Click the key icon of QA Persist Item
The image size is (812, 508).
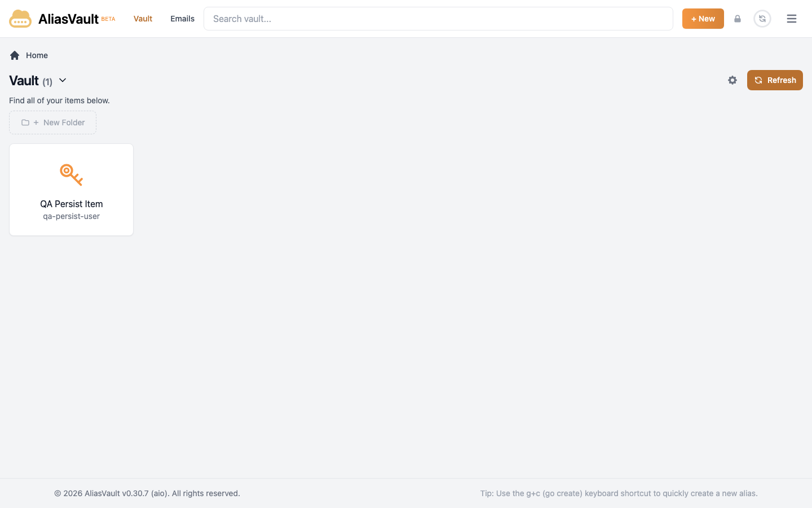click(x=71, y=174)
